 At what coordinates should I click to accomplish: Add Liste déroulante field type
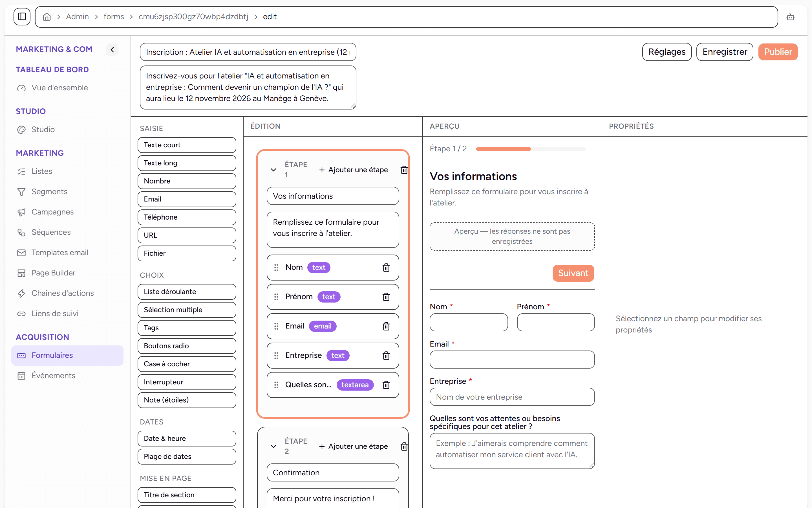[x=187, y=292]
